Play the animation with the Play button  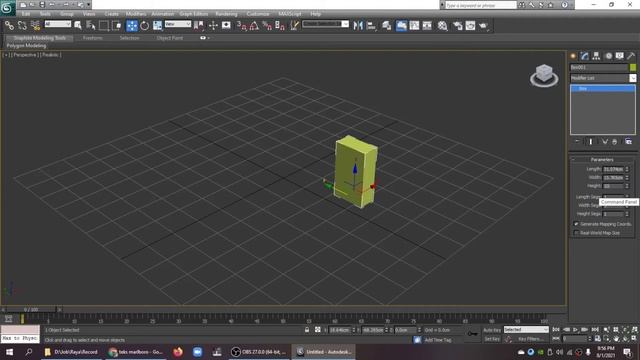pos(576,329)
